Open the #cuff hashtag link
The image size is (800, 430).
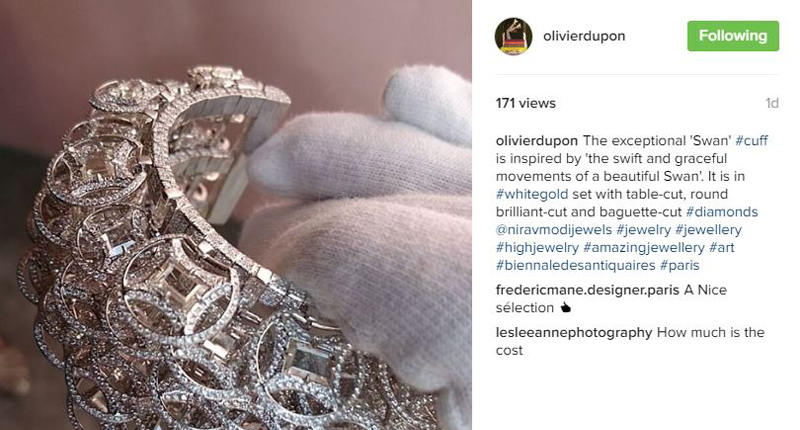click(x=752, y=140)
